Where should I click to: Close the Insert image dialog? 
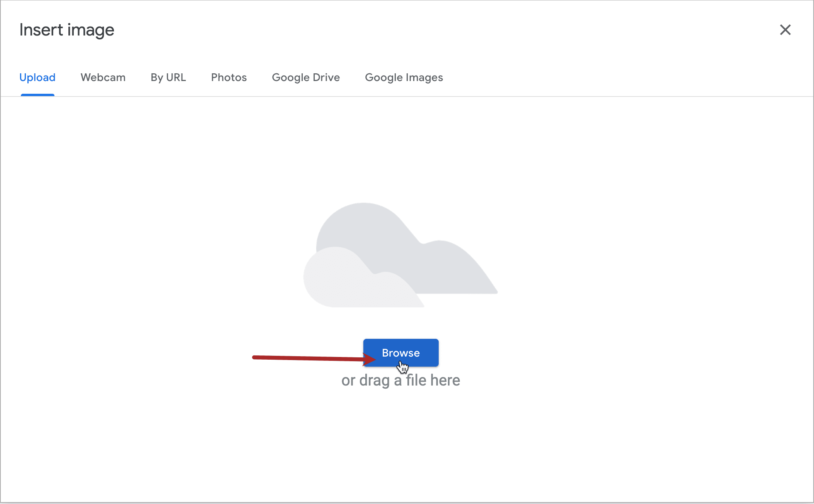click(x=785, y=30)
